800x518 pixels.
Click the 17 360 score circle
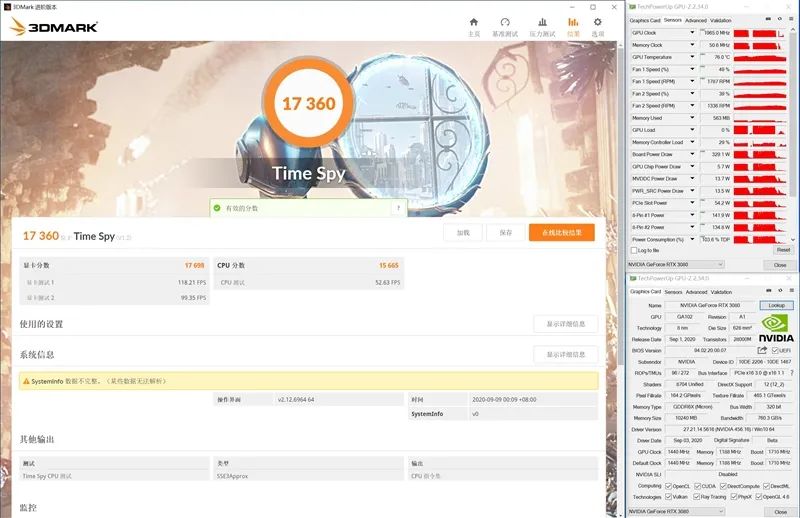coord(309,104)
